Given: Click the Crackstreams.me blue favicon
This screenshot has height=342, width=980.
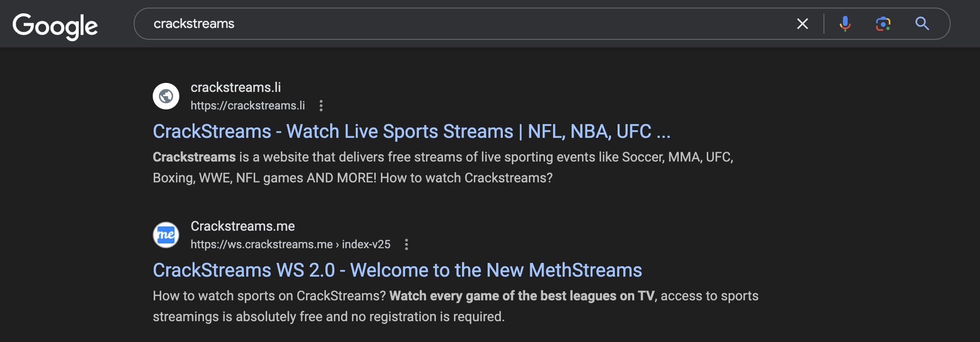Looking at the screenshot, I should coord(166,235).
